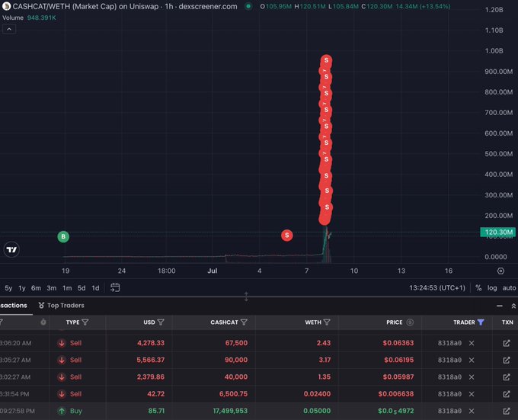Remove trader filter on 85.71 Buy row
Image resolution: width=518 pixels, height=420 pixels.
point(472,411)
